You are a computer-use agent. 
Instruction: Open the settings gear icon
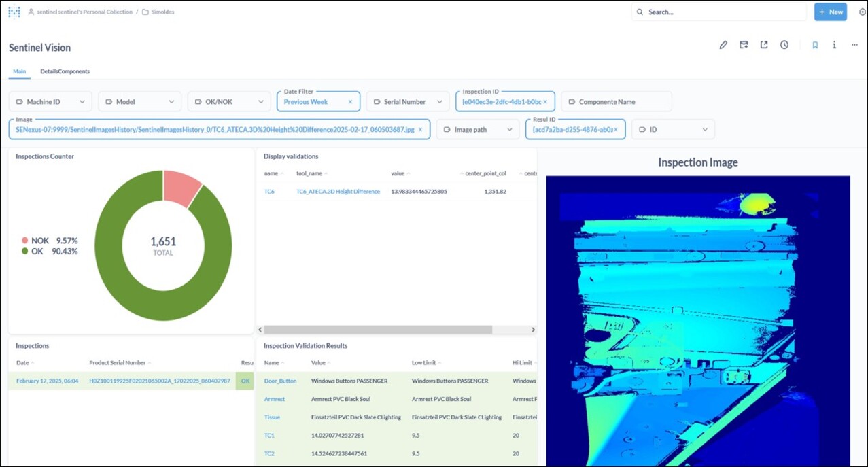(x=863, y=12)
